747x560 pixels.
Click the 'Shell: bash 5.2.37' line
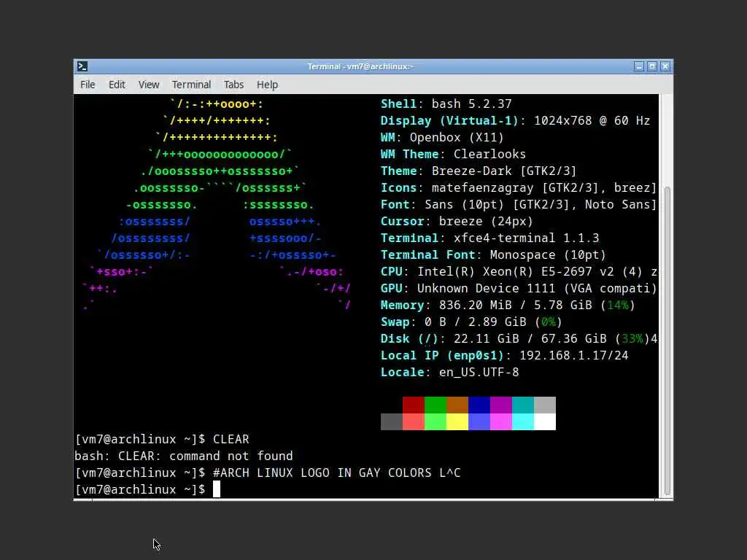[446, 104]
